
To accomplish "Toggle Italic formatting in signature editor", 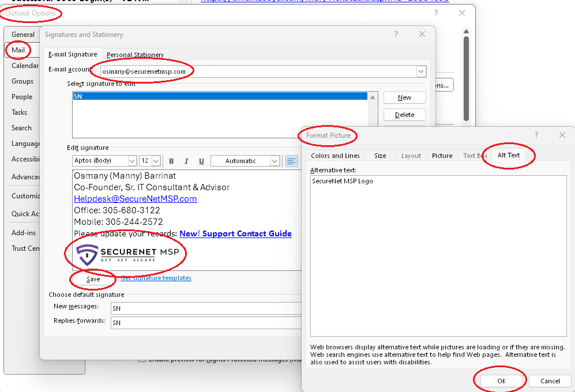I will [186, 161].
